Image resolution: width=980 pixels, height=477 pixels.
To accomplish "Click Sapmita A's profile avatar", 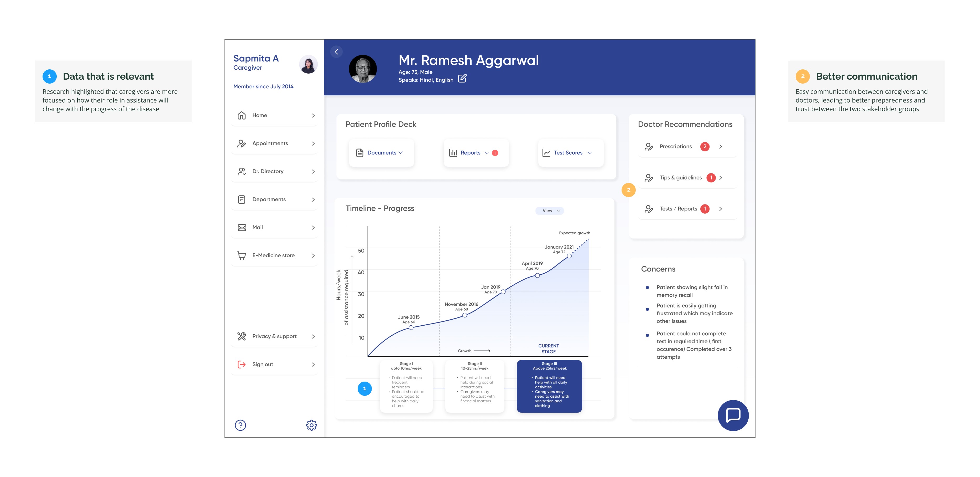I will 308,64.
